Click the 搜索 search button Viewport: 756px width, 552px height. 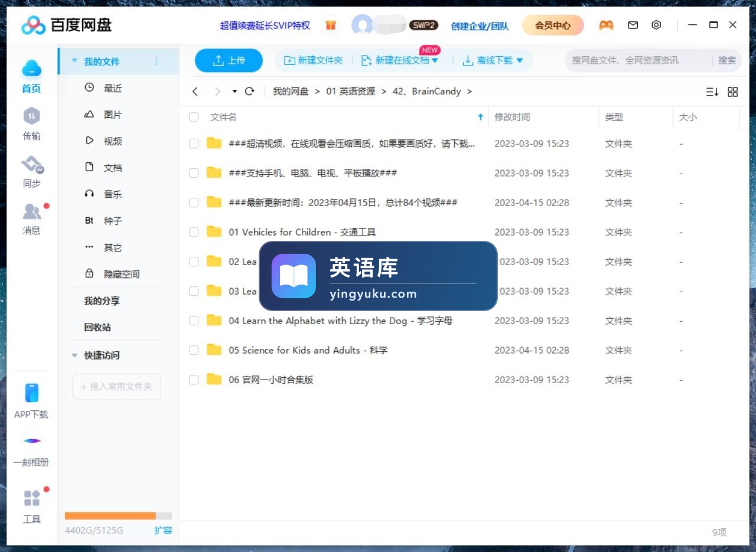click(727, 60)
